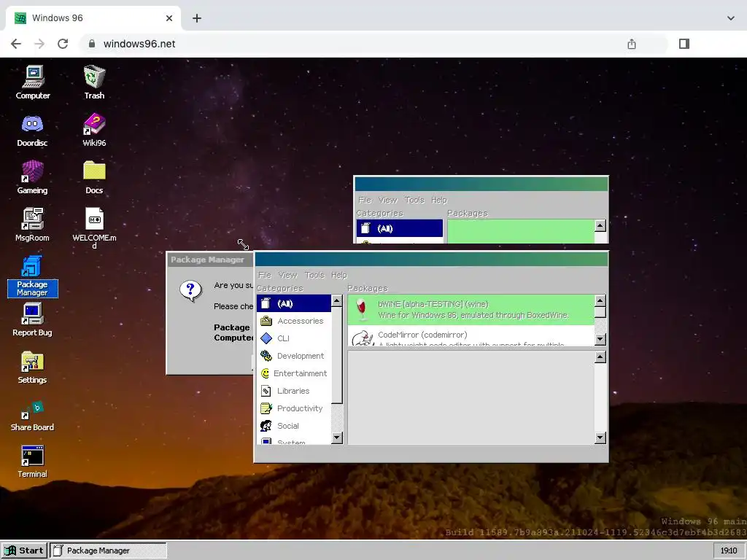
Task: Toggle the browser side panel icon
Action: point(684,44)
